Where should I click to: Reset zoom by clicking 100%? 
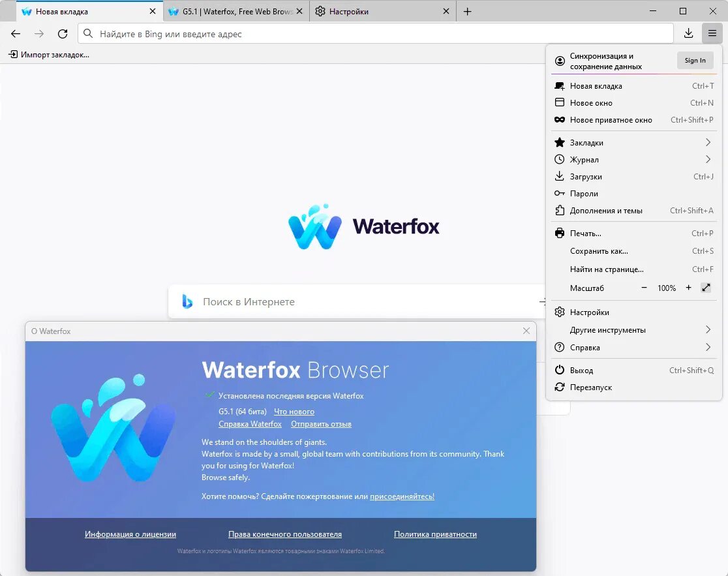click(x=666, y=288)
